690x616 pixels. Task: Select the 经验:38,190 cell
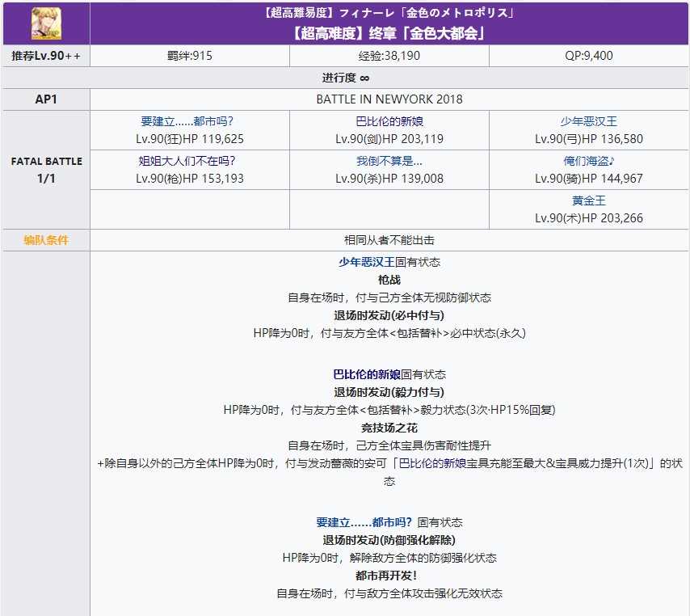tap(389, 56)
